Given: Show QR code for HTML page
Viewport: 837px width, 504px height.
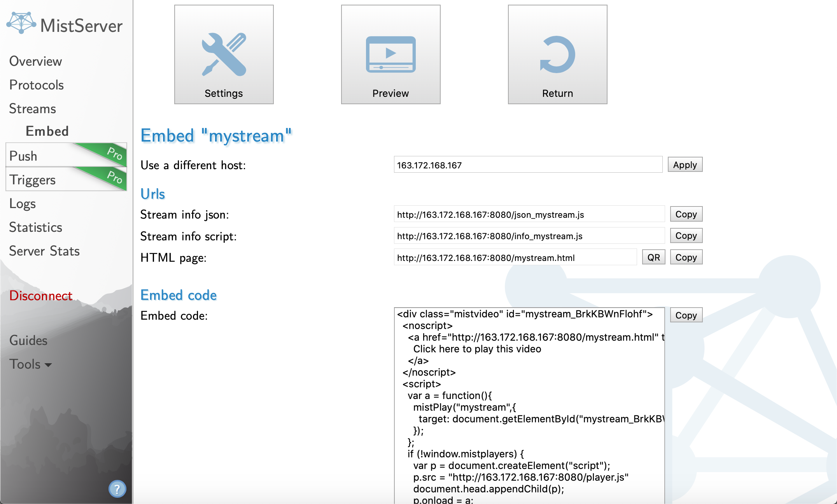Looking at the screenshot, I should pos(653,257).
